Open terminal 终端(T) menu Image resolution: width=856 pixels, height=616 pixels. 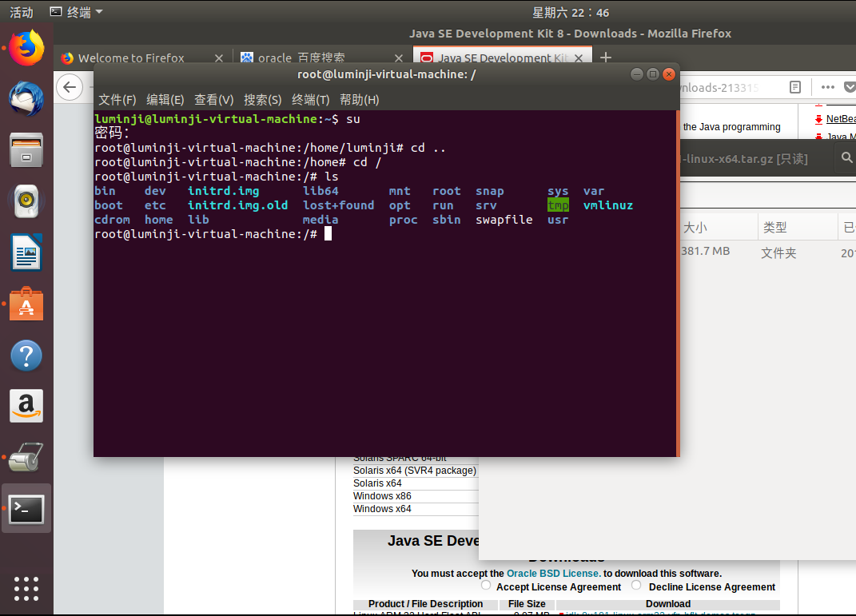(310, 100)
